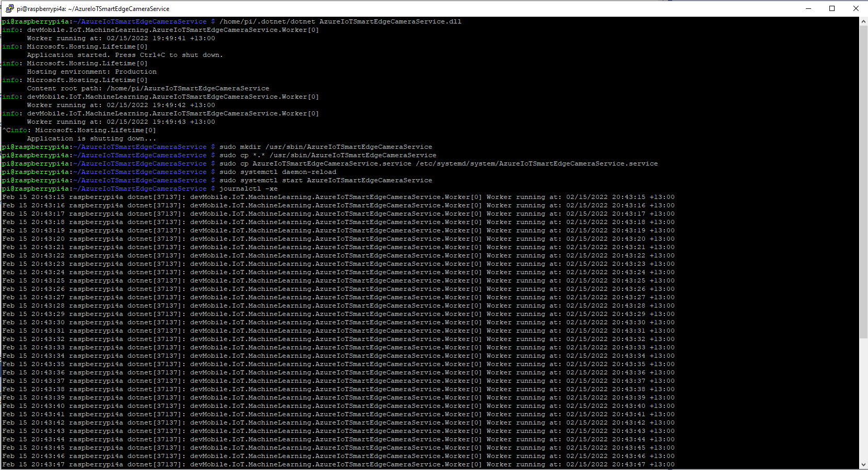The width and height of the screenshot is (868, 470).
Task: Click the 'Content root path' log line
Action: click(x=148, y=88)
